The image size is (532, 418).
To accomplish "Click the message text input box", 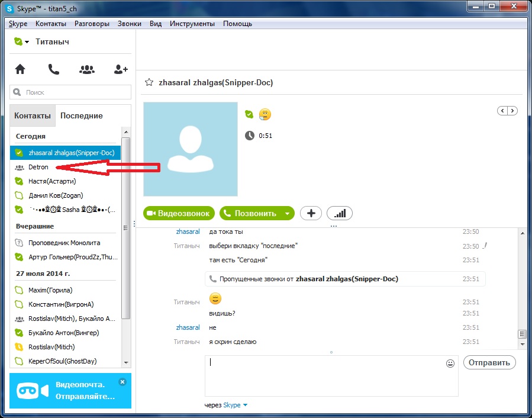I will click(331, 376).
